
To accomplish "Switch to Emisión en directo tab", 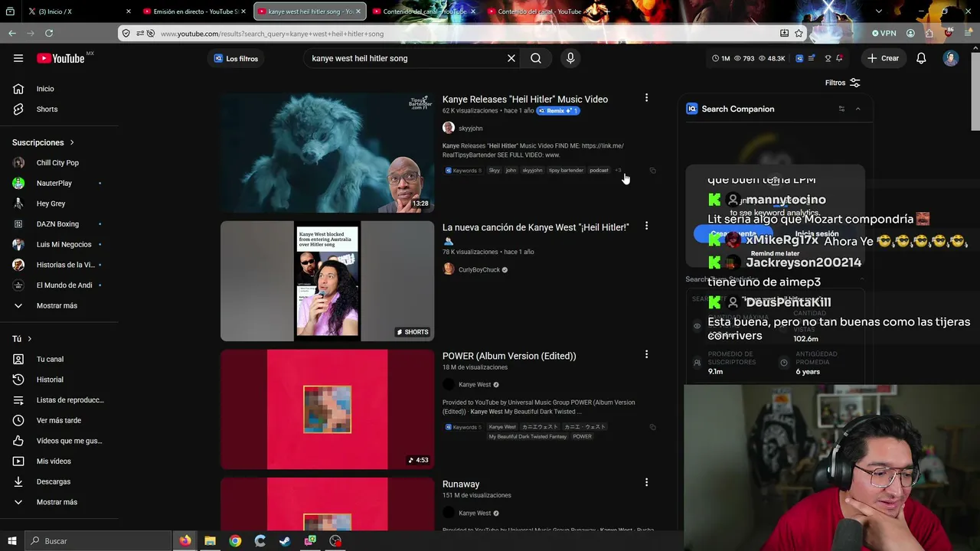I will (194, 11).
